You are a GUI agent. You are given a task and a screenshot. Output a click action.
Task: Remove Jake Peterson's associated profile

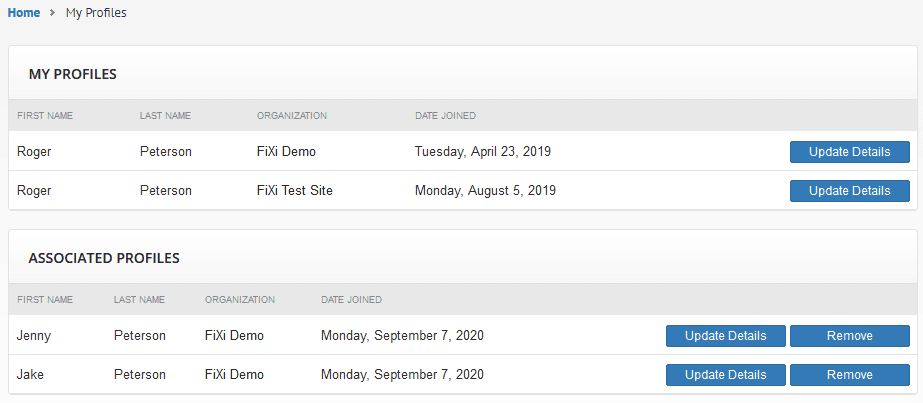849,375
